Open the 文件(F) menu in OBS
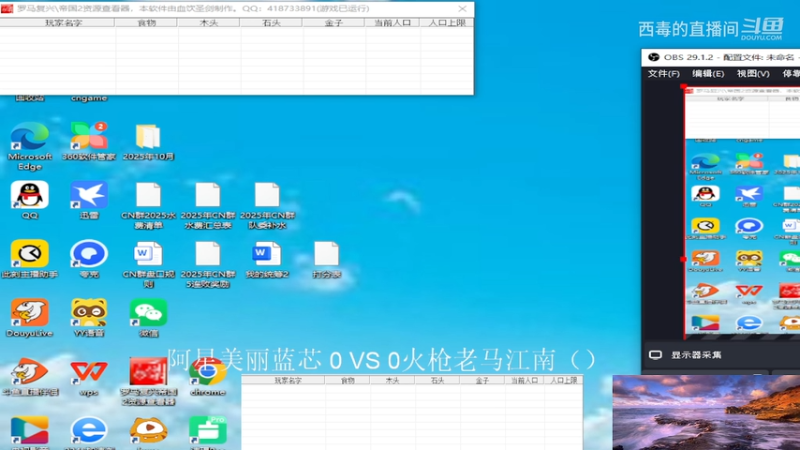 coord(663,74)
